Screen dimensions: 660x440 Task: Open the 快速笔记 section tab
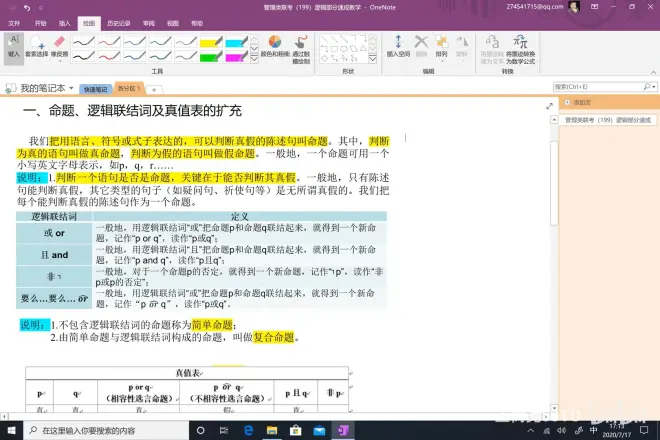[94, 88]
